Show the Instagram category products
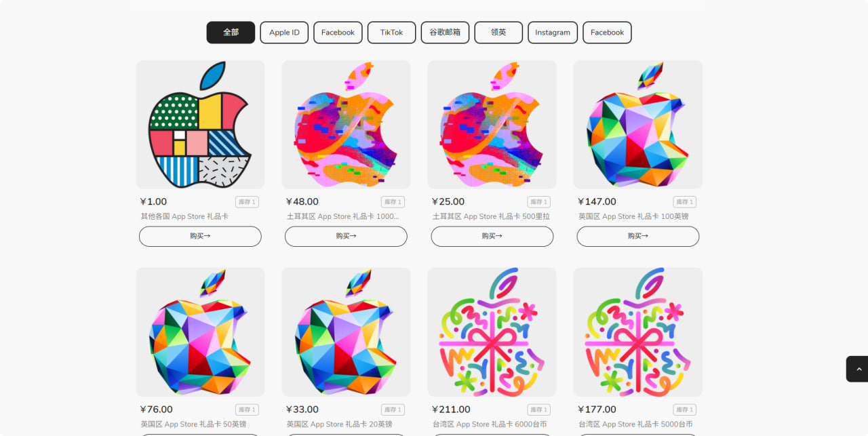This screenshot has width=868, height=436. click(553, 33)
